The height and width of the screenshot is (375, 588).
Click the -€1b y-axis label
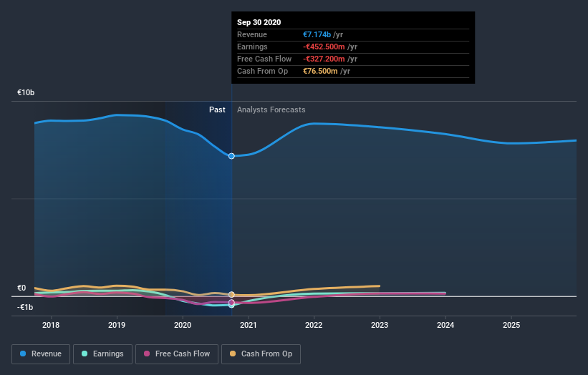point(25,307)
